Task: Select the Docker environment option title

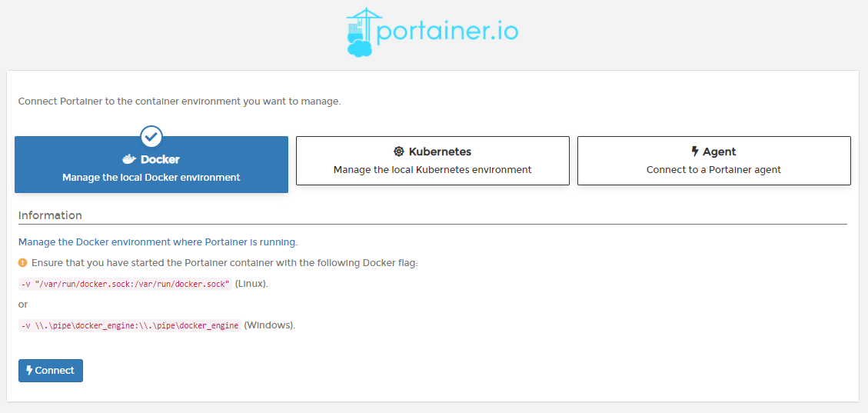Action: click(160, 159)
